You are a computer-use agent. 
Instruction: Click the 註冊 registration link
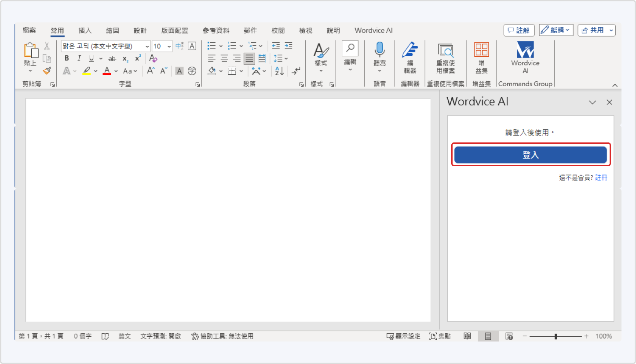[x=601, y=177]
